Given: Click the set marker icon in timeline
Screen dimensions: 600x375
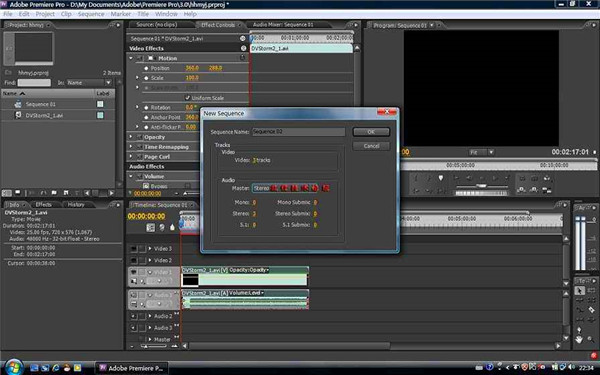Looking at the screenshot, I should 172,227.
